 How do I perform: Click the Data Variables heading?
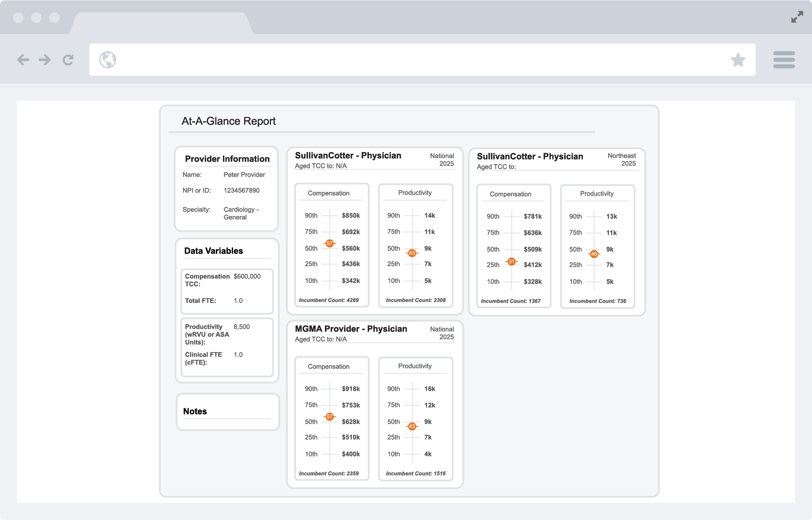pyautogui.click(x=214, y=251)
